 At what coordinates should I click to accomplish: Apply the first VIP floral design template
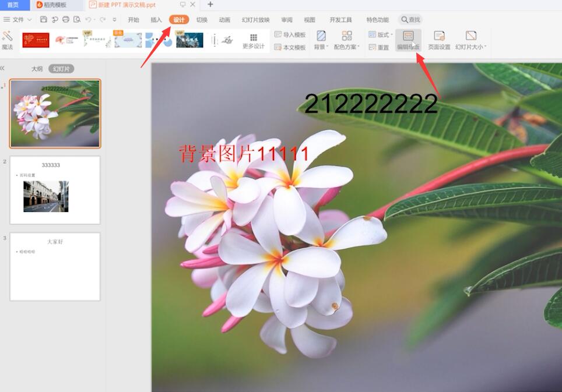coord(97,40)
